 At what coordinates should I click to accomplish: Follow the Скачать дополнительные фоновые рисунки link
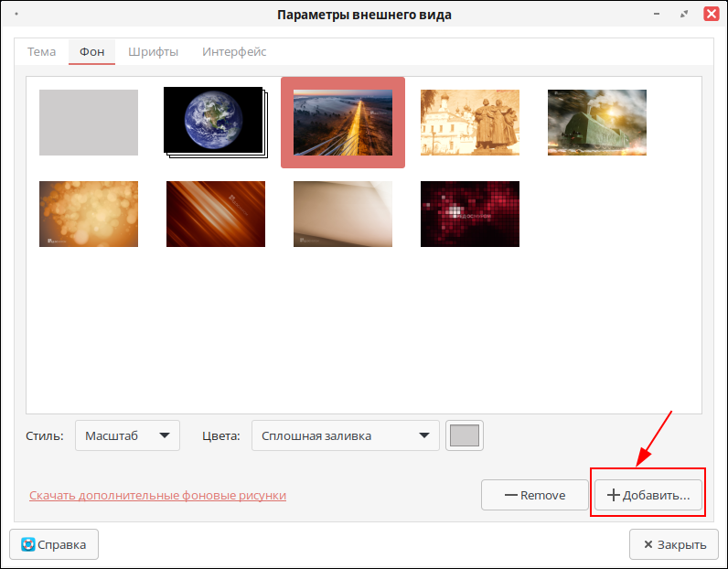pyautogui.click(x=157, y=495)
